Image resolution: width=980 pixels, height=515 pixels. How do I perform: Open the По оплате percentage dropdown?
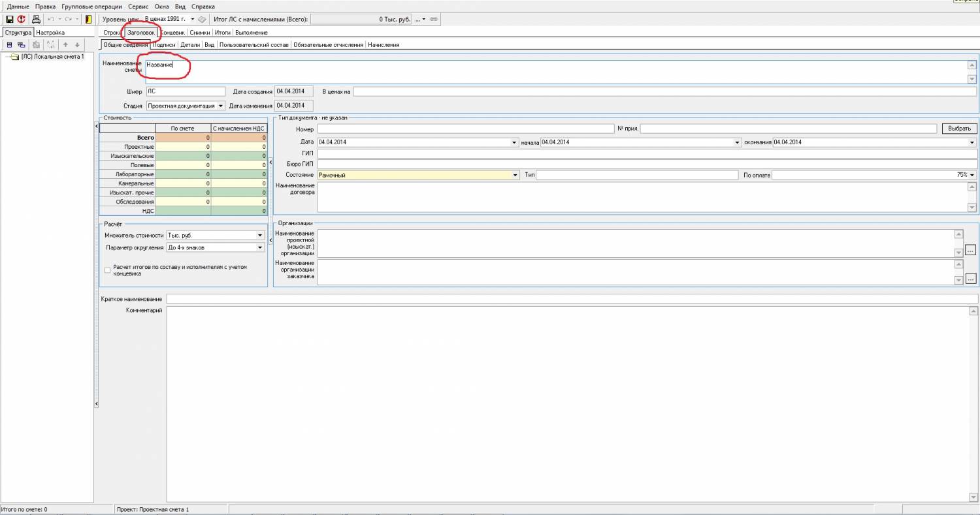click(972, 175)
